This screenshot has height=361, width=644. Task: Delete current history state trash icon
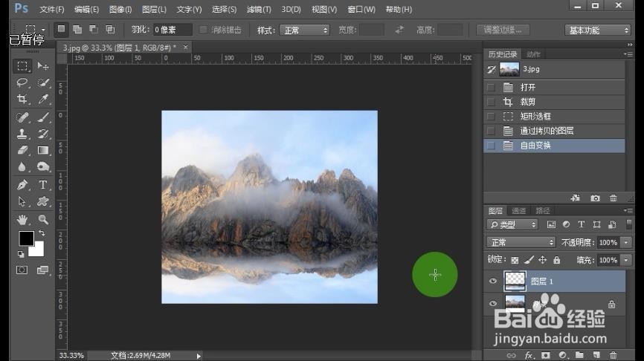pyautogui.click(x=614, y=198)
